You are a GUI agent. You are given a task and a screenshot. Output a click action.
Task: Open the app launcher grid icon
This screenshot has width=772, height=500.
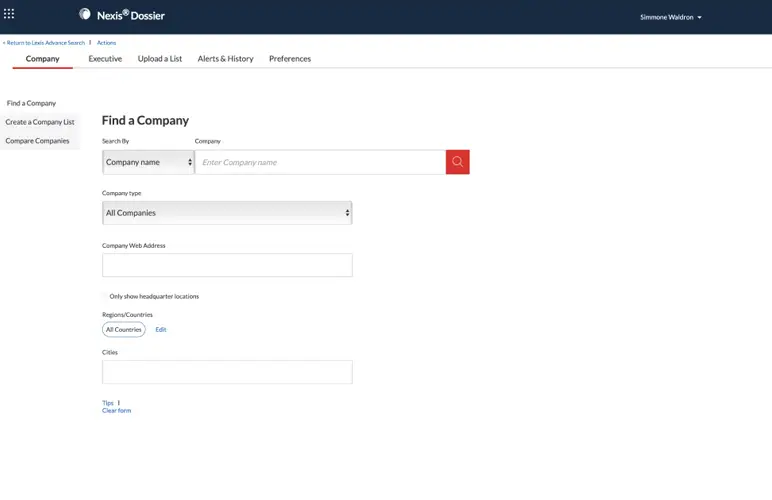click(x=9, y=14)
